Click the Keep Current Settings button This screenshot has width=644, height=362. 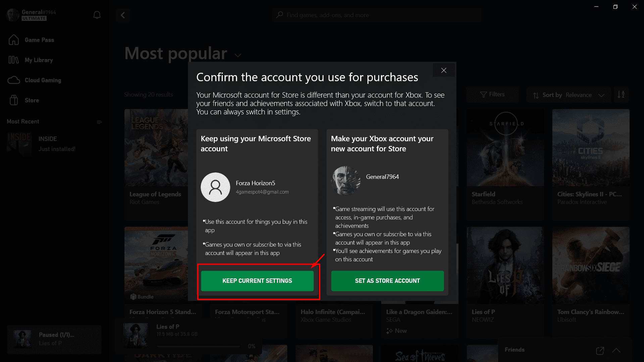click(x=257, y=281)
